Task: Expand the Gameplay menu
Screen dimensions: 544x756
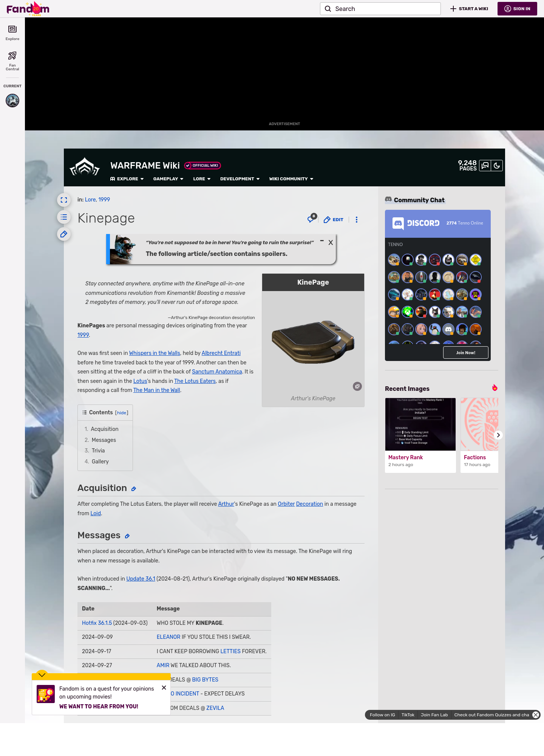Action: click(168, 179)
